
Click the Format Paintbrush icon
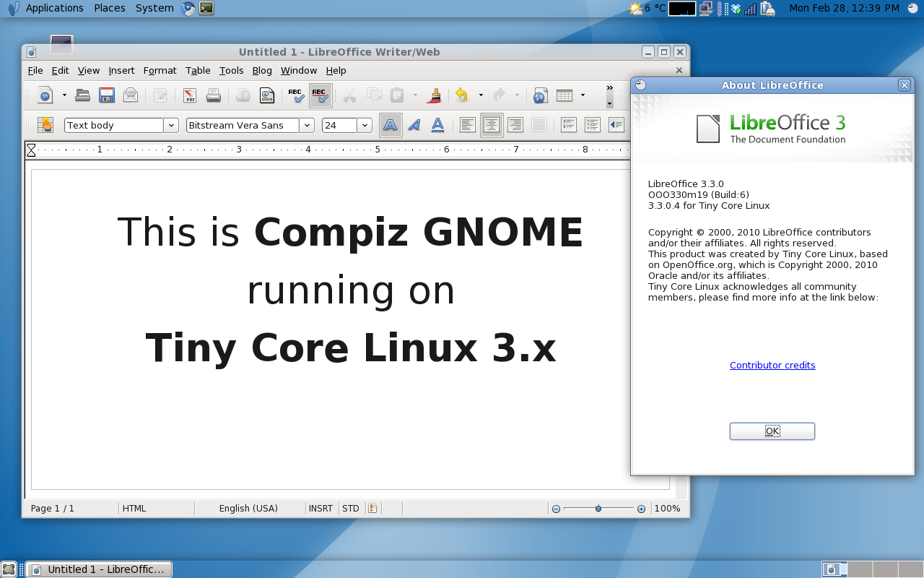[x=435, y=95]
